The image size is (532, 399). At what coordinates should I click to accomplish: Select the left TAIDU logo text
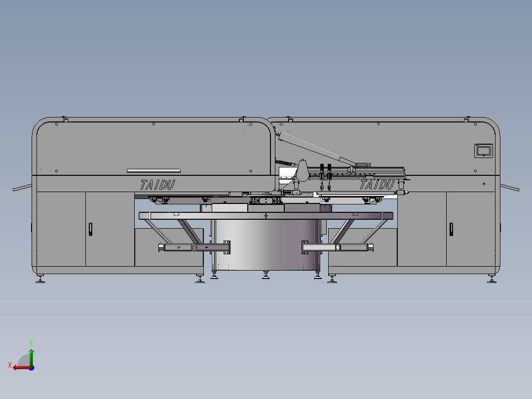158,185
